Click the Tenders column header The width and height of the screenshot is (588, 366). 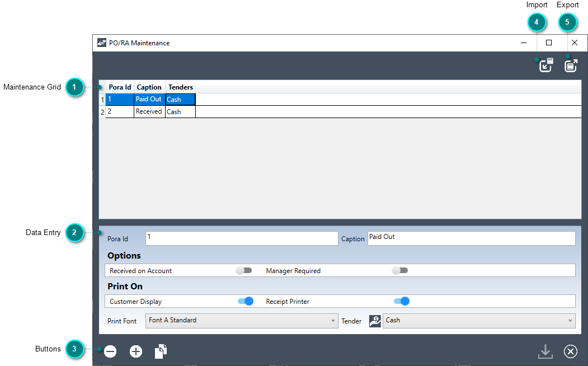(180, 87)
